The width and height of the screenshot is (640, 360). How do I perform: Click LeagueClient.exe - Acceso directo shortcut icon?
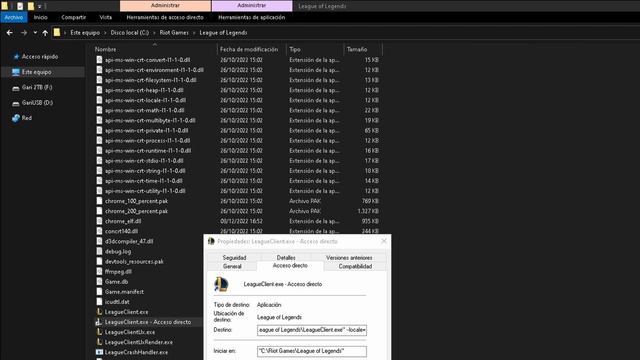(x=99, y=322)
